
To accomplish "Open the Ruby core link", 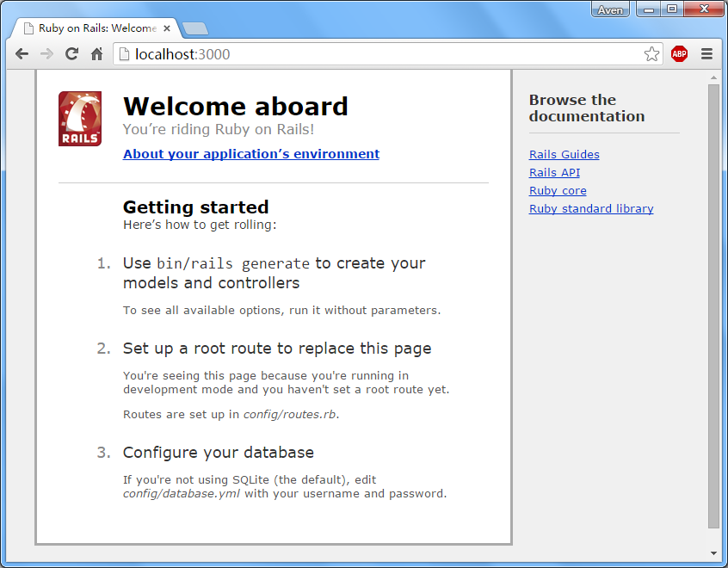I will tap(558, 190).
